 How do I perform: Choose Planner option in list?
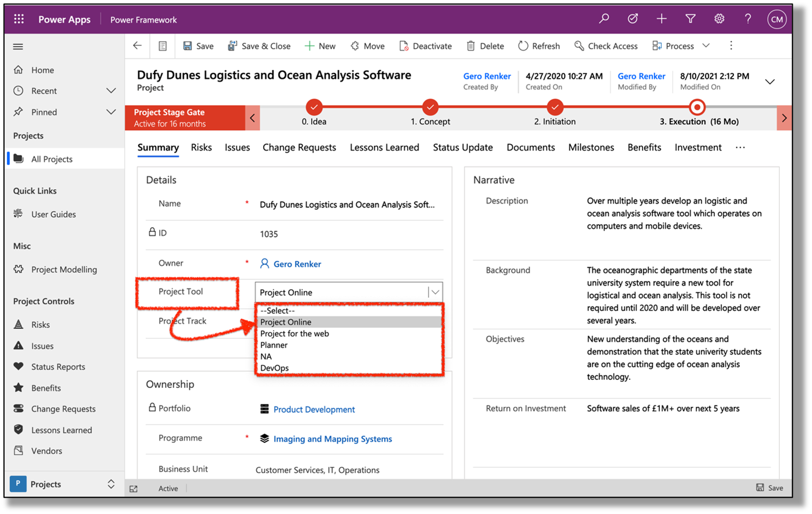pos(349,345)
